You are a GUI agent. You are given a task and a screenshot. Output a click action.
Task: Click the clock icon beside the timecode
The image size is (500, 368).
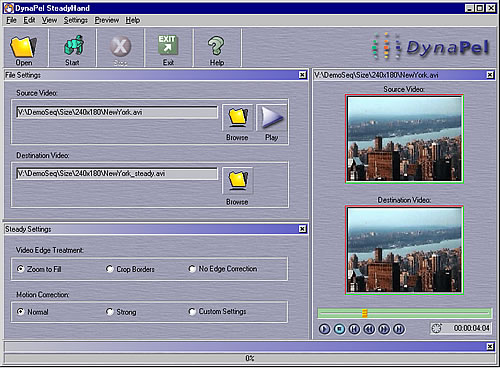click(436, 328)
